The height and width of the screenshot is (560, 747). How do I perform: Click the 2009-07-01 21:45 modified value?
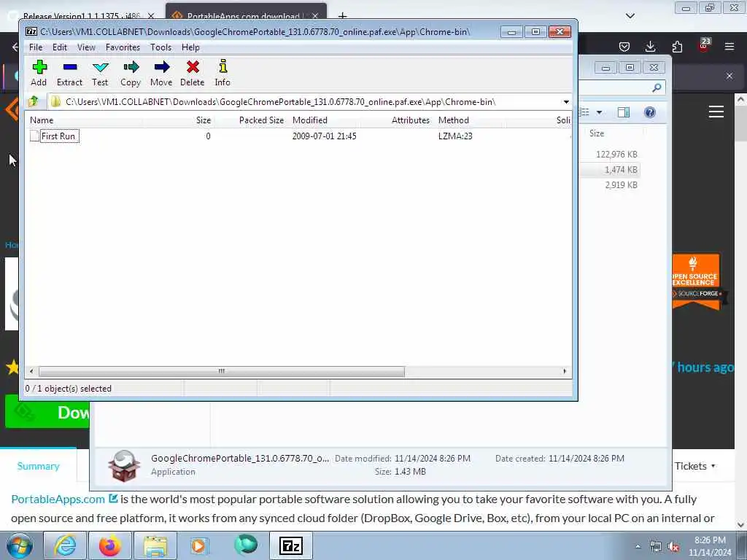point(324,136)
